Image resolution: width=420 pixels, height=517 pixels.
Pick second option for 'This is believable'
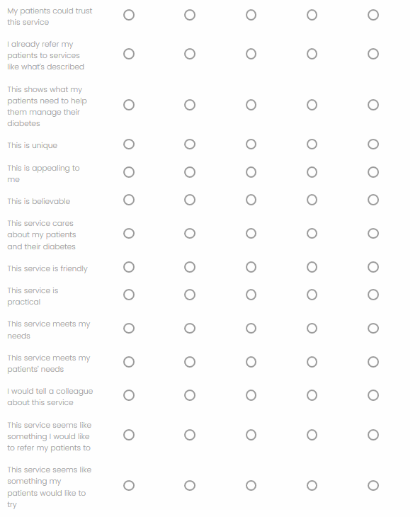coord(190,200)
